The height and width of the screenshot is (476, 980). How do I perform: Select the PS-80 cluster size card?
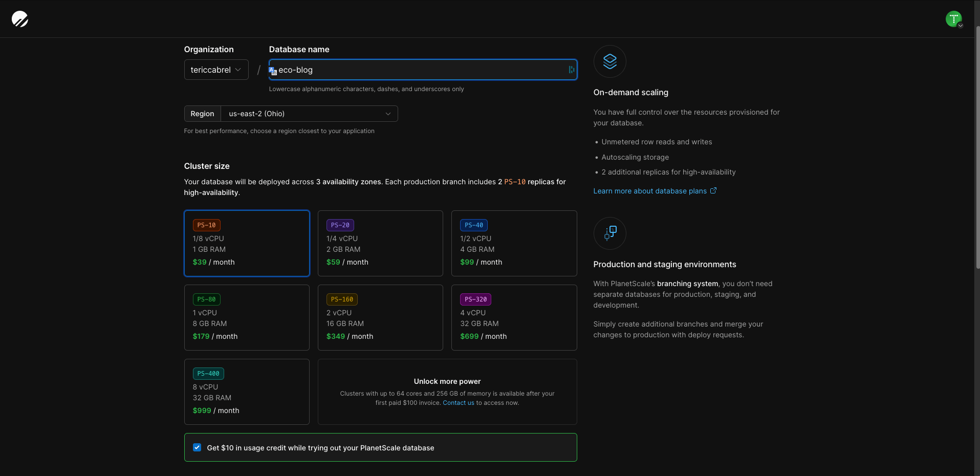pos(247,317)
